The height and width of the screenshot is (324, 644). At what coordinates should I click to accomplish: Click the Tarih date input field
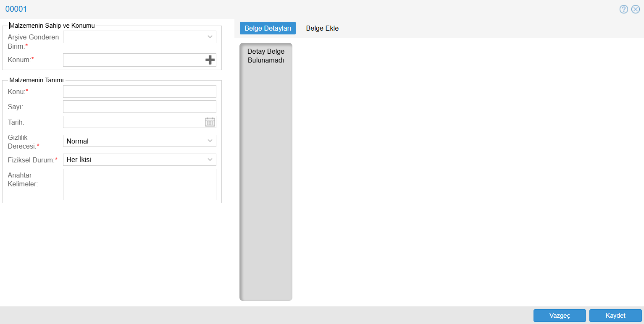(133, 122)
